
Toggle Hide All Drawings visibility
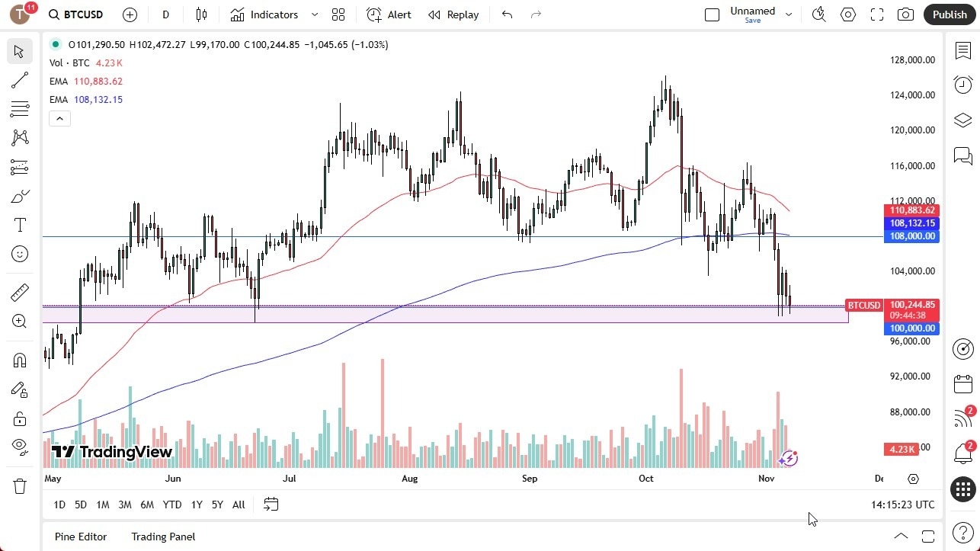click(20, 447)
